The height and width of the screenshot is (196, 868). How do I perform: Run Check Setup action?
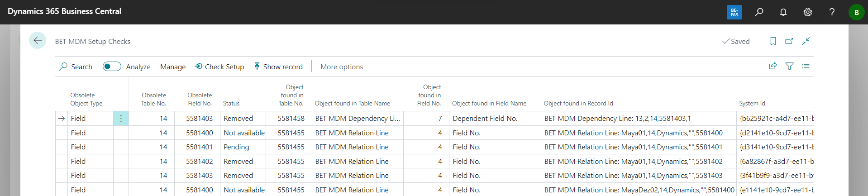(x=219, y=67)
